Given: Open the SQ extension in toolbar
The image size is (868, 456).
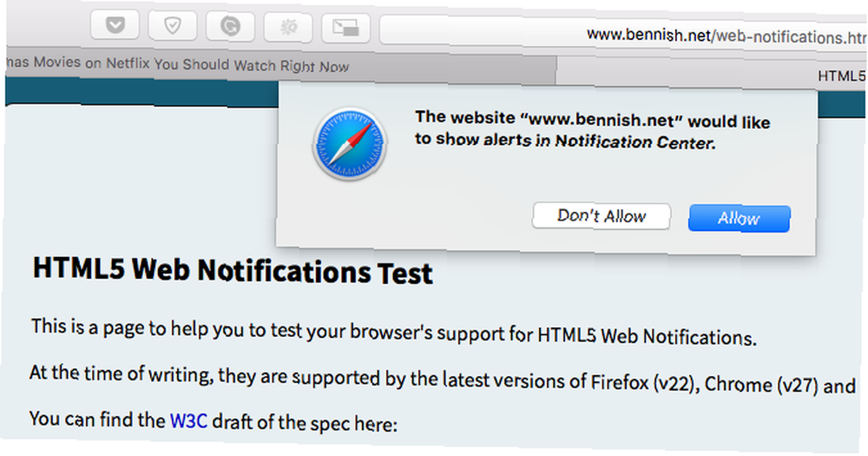Looking at the screenshot, I should (288, 27).
